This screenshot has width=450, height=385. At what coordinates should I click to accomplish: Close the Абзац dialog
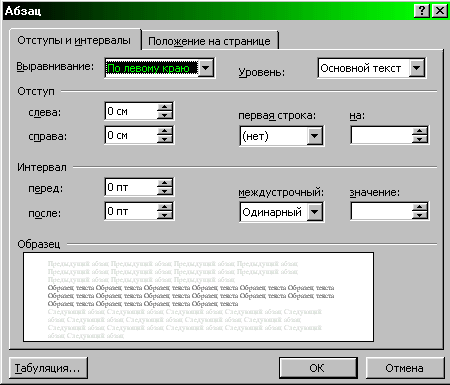pos(440,11)
